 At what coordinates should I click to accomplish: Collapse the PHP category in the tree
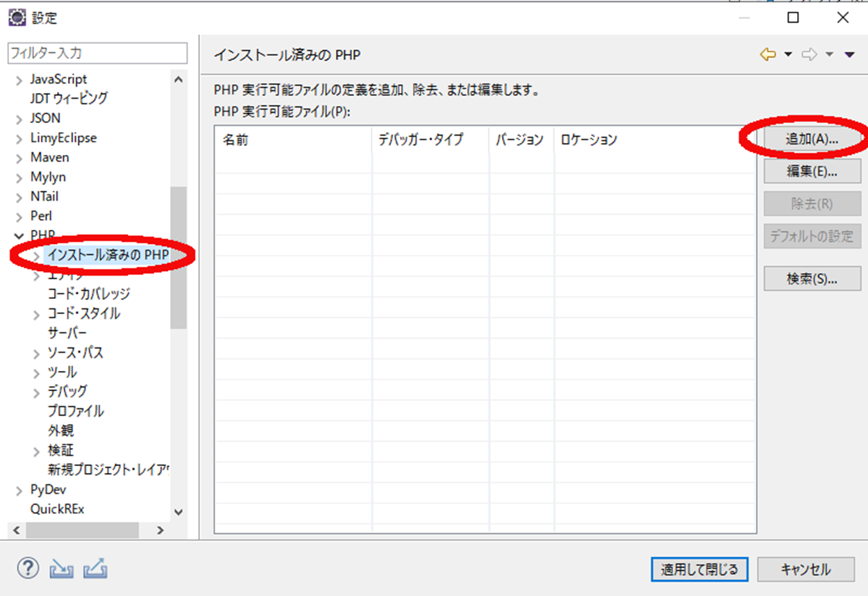click(x=19, y=235)
